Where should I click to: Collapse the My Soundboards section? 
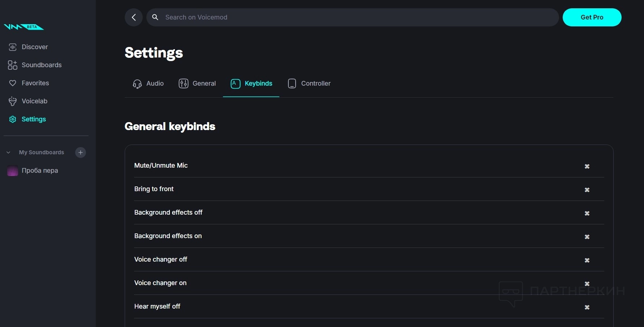pyautogui.click(x=8, y=152)
